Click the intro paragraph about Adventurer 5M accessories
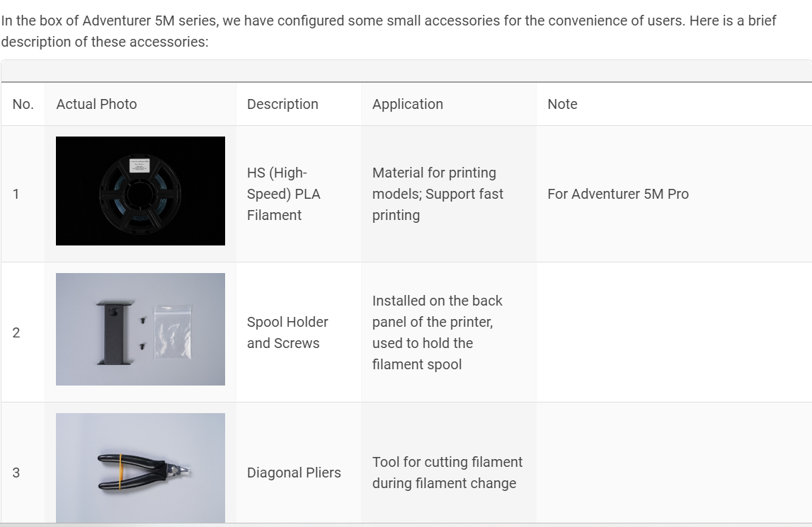This screenshot has width=812, height=527. pyautogui.click(x=388, y=31)
